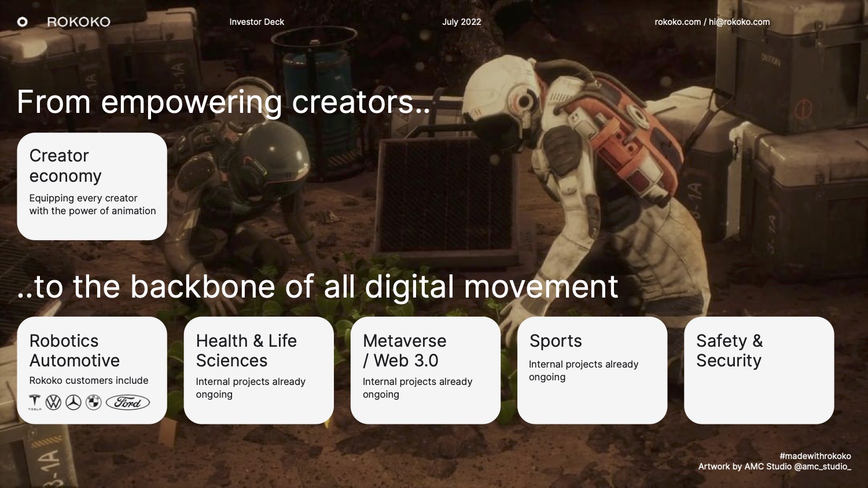Click the #madewithrokoko hashtag
This screenshot has height=488, width=868.
coord(815,456)
